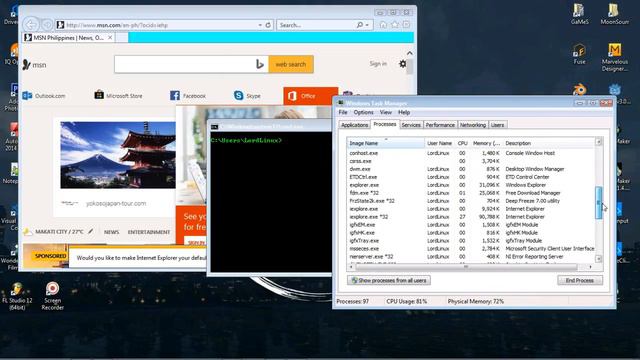Click the msn logo on the page
This screenshot has height=360, width=640.
point(35,64)
